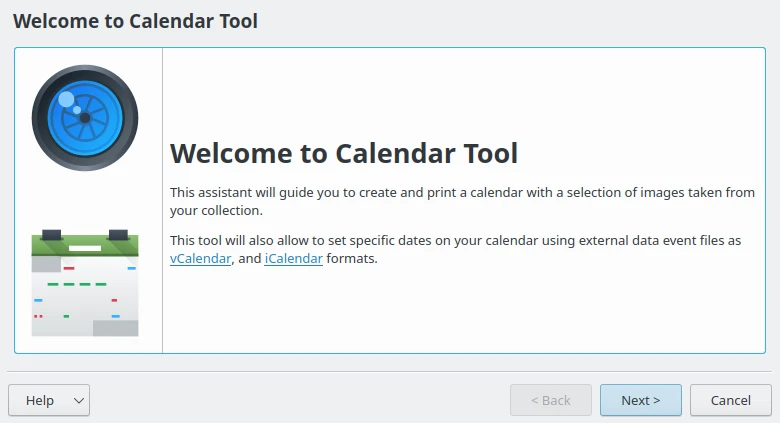Click the center hub of the lens logo

85,118
